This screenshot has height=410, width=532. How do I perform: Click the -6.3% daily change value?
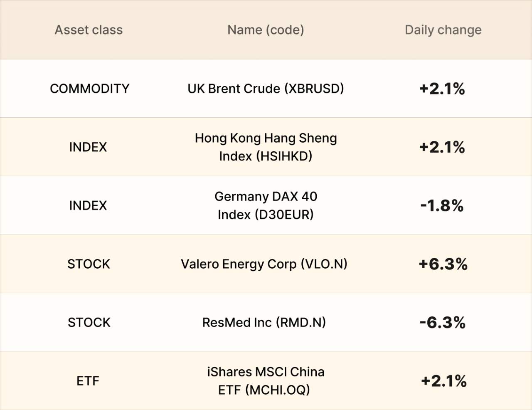(x=443, y=322)
